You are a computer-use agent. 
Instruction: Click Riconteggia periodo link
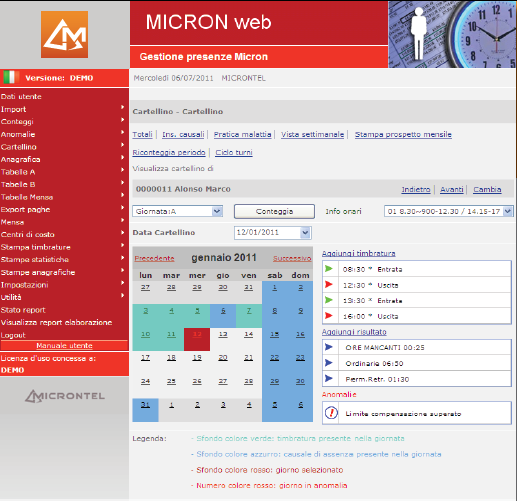click(169, 152)
